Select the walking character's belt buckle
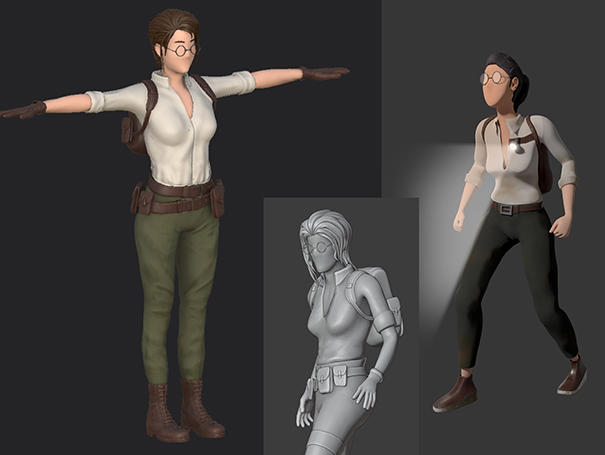The width and height of the screenshot is (605, 455). tap(506, 209)
